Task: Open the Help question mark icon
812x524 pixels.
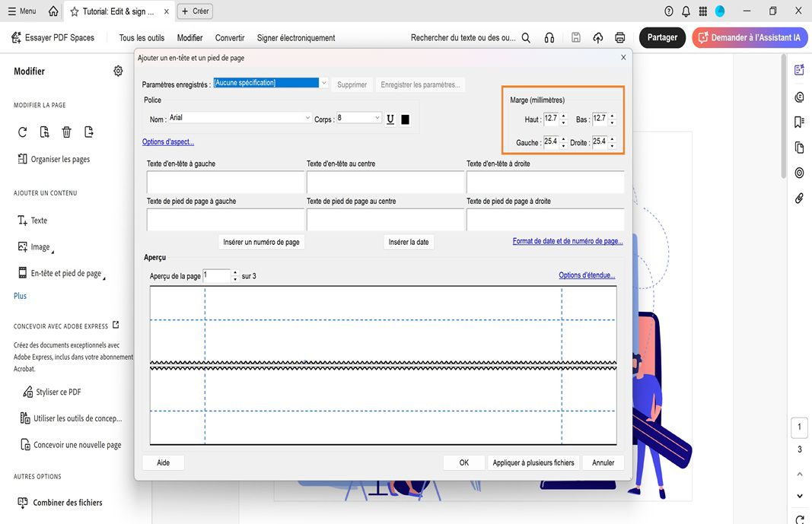Action: click(669, 11)
